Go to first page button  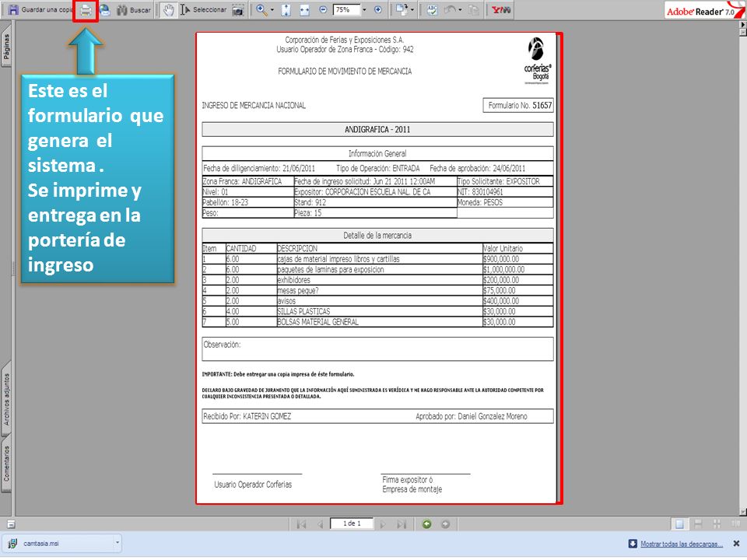(x=301, y=524)
